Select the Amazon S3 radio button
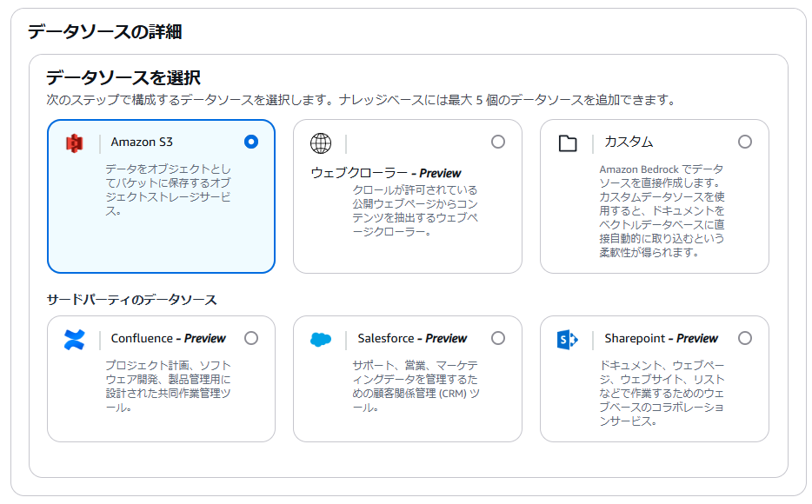 click(251, 142)
